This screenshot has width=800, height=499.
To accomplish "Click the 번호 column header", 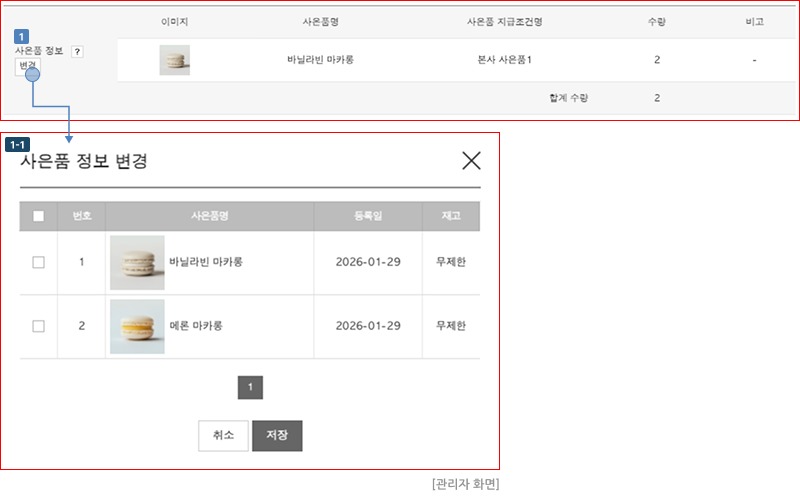I will tap(81, 216).
